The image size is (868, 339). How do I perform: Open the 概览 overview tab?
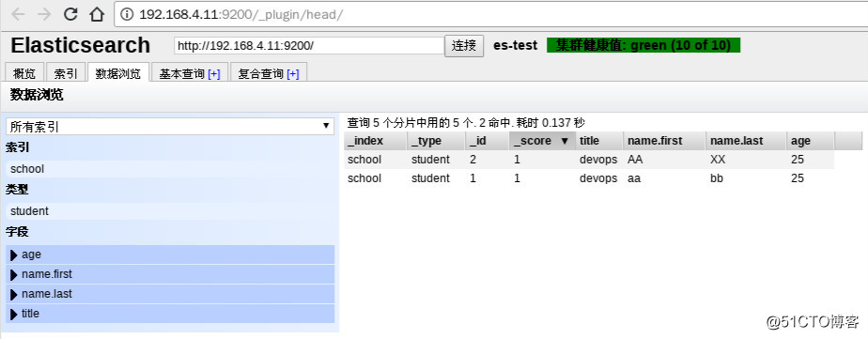[23, 73]
